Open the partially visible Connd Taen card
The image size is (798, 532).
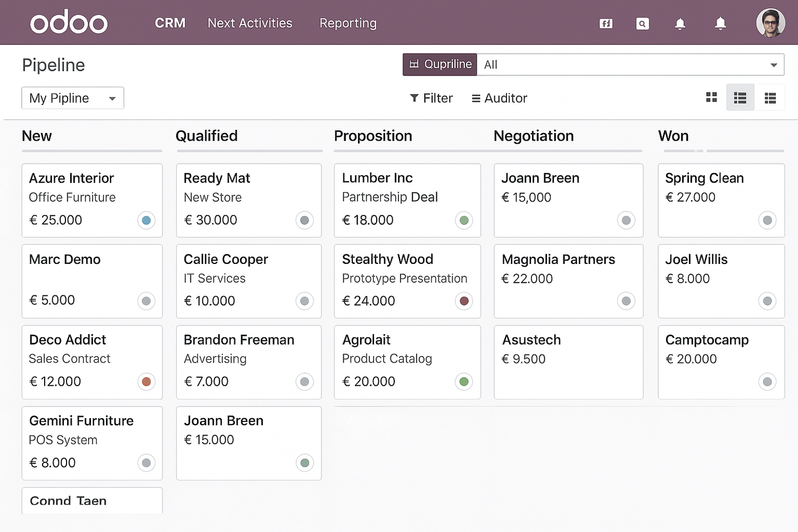coord(92,501)
